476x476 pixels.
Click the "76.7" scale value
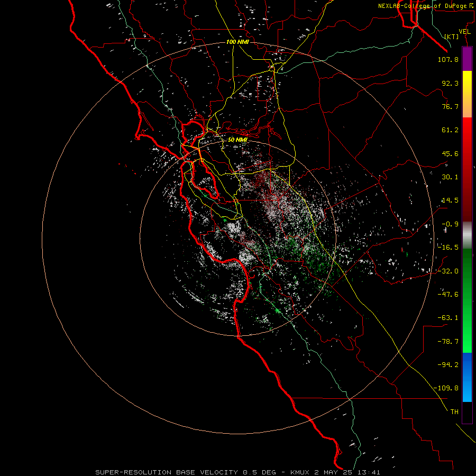point(450,106)
